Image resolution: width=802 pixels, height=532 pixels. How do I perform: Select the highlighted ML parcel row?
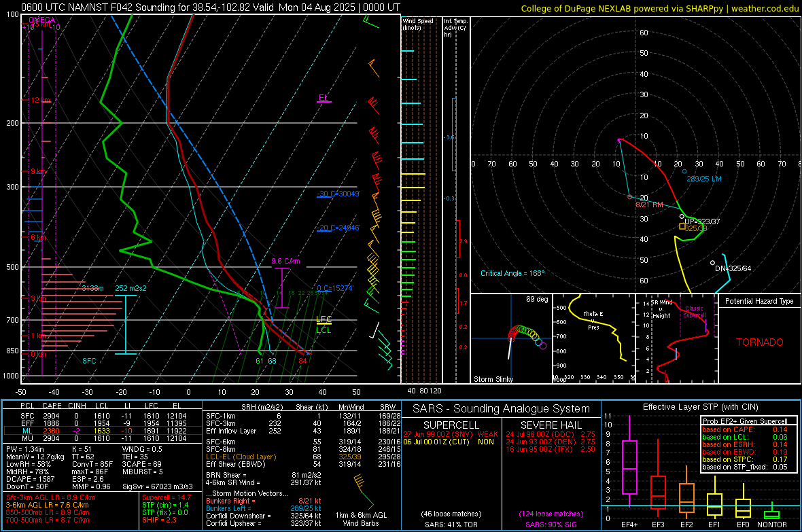[103, 431]
